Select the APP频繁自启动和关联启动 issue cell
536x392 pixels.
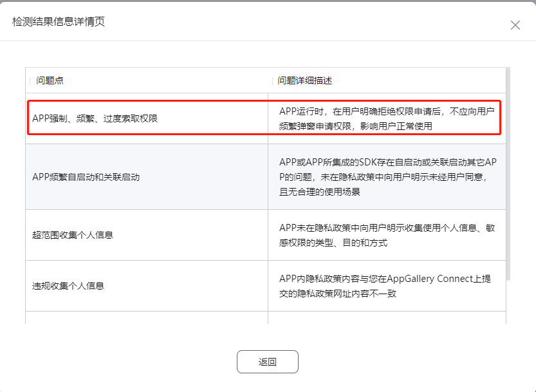click(x=86, y=177)
